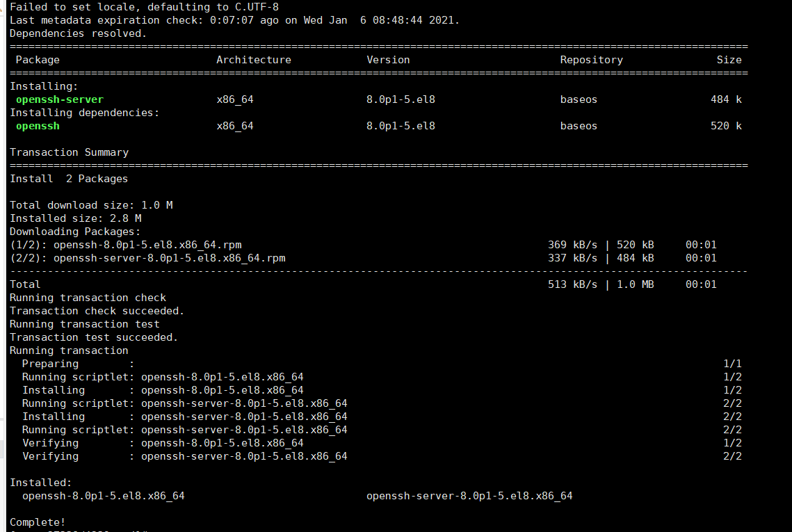Click the Complete! status line

tap(36, 522)
